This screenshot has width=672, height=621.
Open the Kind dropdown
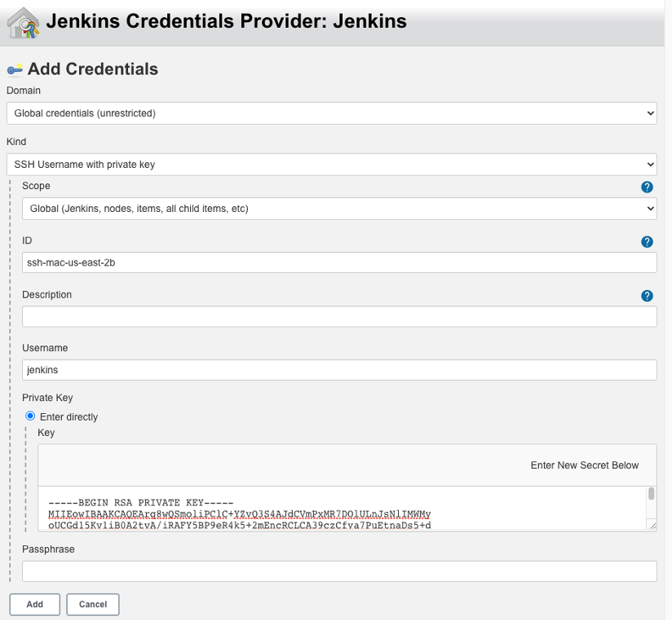[x=332, y=165]
